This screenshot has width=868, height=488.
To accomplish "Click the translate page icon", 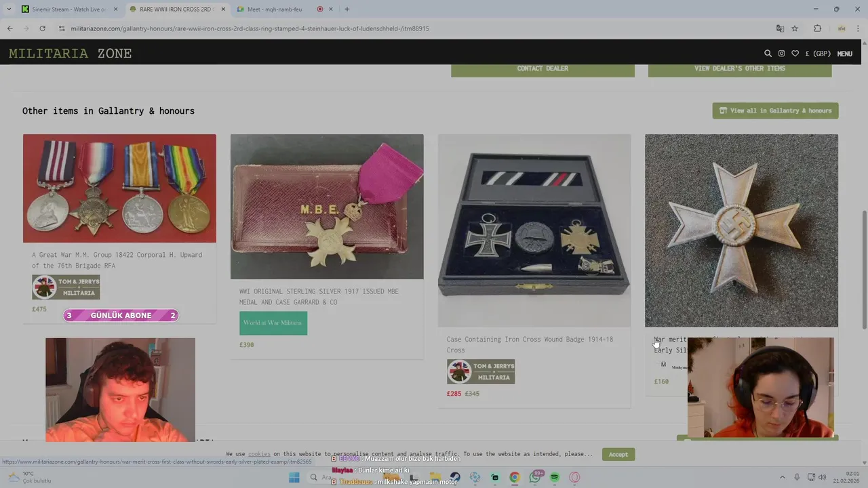I will click(780, 28).
